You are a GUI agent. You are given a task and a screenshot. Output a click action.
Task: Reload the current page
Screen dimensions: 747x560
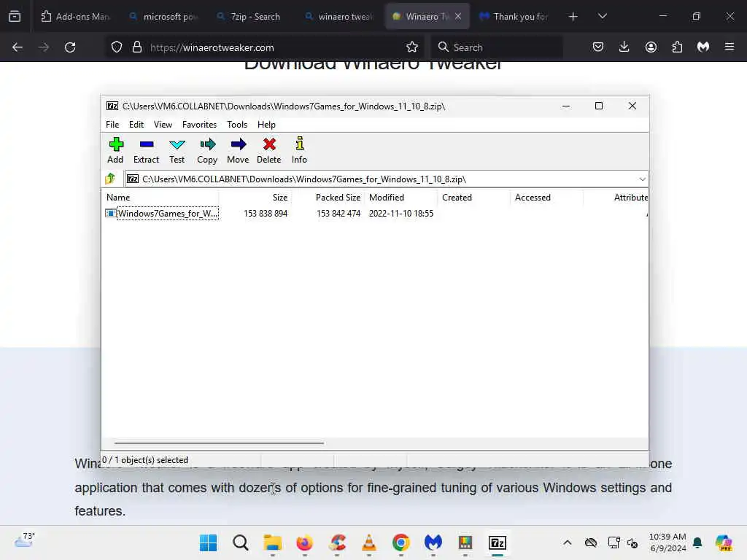(70, 47)
